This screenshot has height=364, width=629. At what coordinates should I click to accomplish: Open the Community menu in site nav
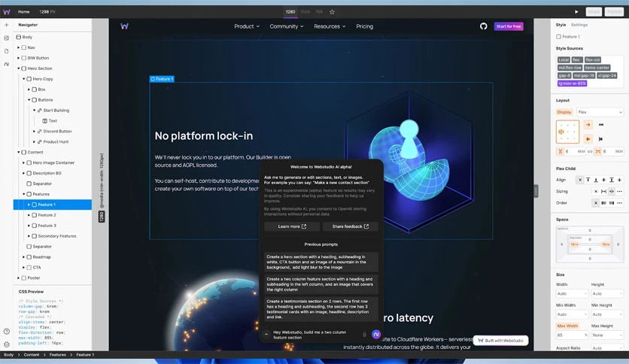(x=287, y=26)
